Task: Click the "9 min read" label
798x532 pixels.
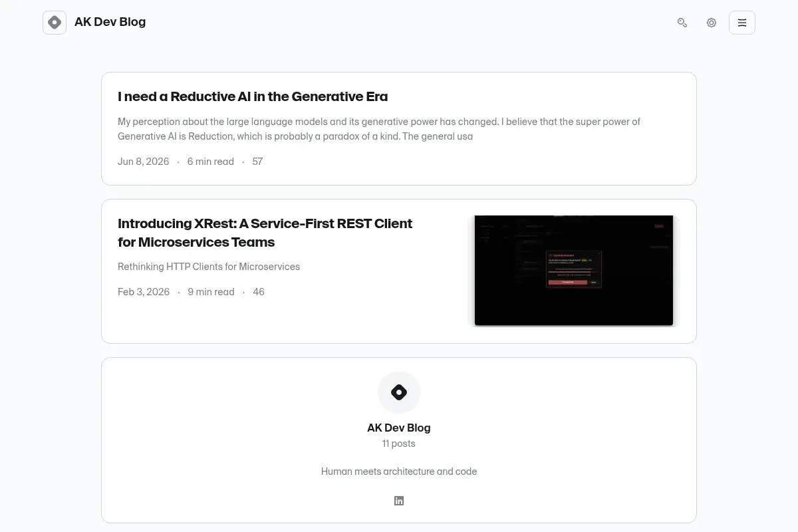Action: [211, 292]
